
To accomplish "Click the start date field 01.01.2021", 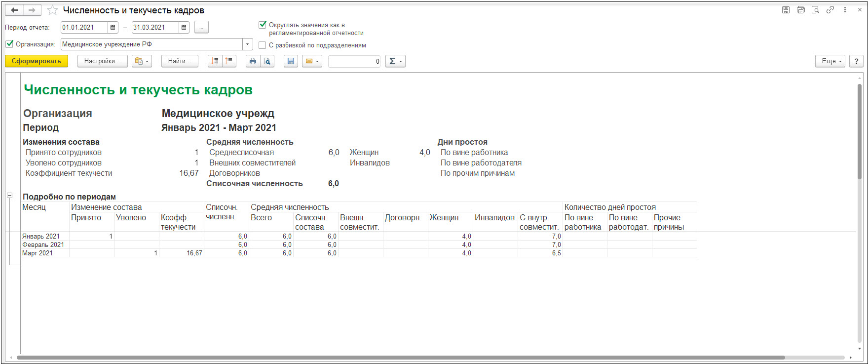I will 84,28.
